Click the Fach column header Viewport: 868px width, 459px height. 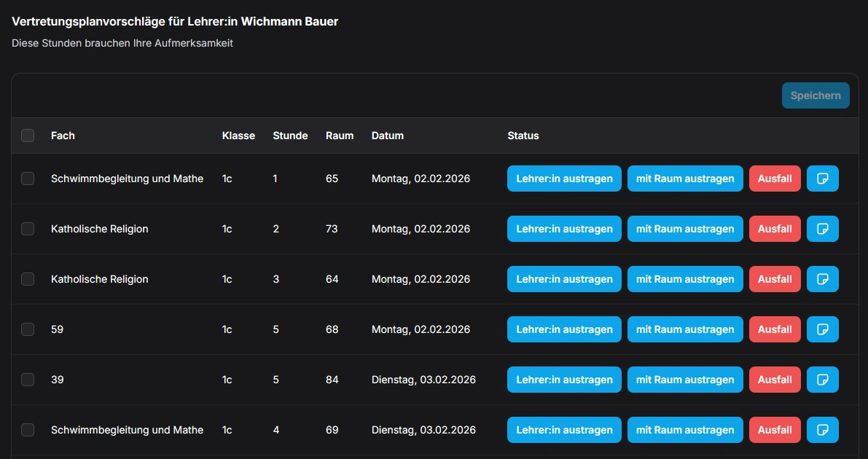tap(63, 136)
